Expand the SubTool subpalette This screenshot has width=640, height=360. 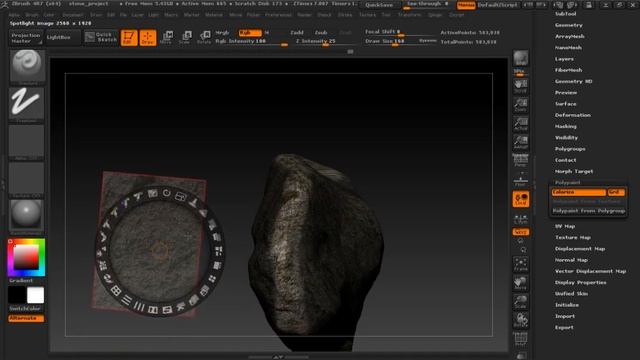point(566,13)
